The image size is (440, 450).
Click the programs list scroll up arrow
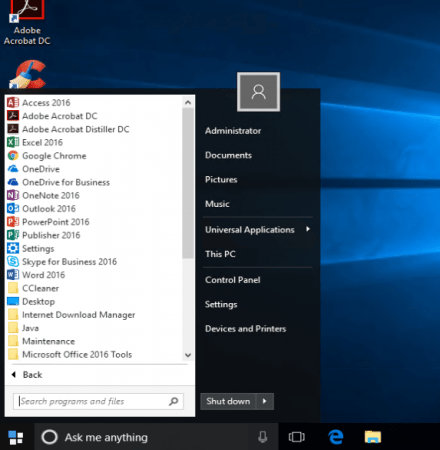tap(188, 102)
